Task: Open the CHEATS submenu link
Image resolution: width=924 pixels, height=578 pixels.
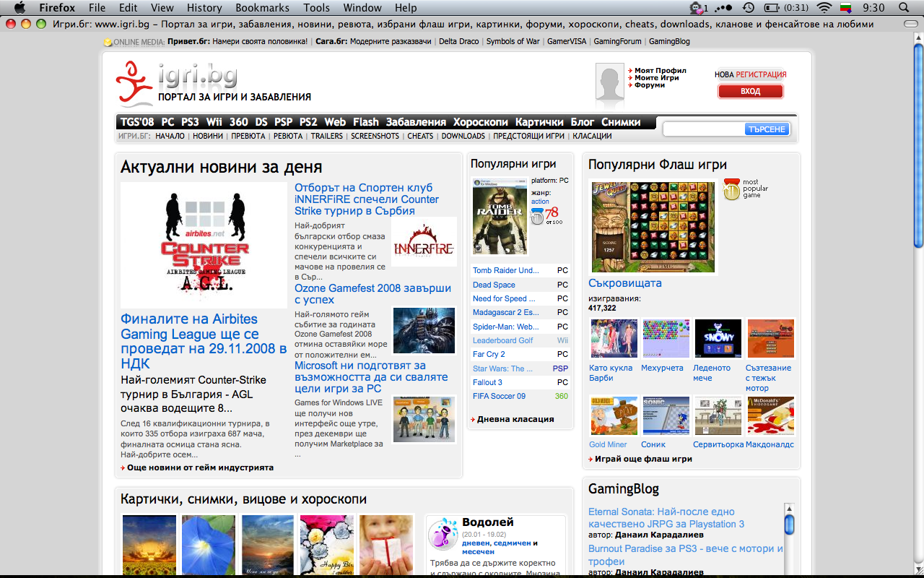Action: pyautogui.click(x=420, y=136)
